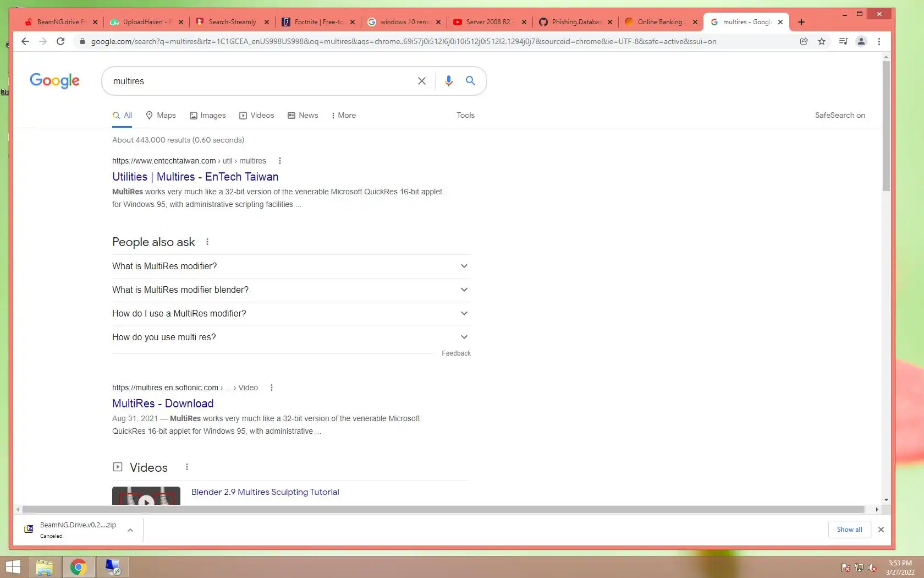Image resolution: width=924 pixels, height=578 pixels.
Task: Start voice search with the microphone icon
Action: tap(449, 81)
